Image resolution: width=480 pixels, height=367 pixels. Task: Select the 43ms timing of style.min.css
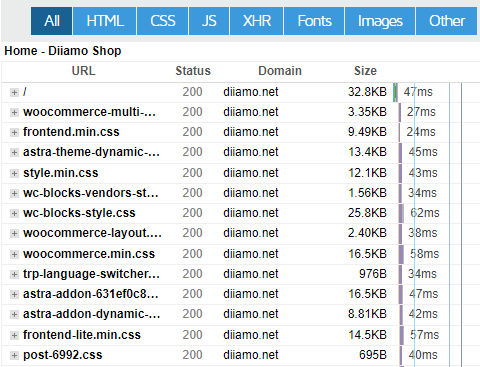point(423,173)
